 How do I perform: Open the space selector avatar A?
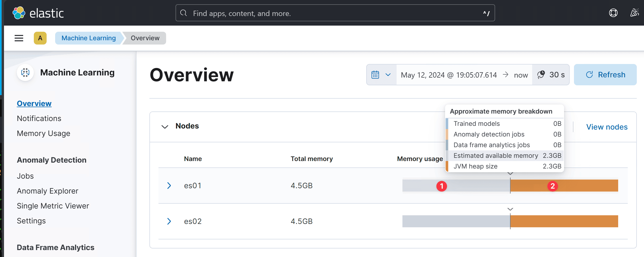(x=40, y=38)
